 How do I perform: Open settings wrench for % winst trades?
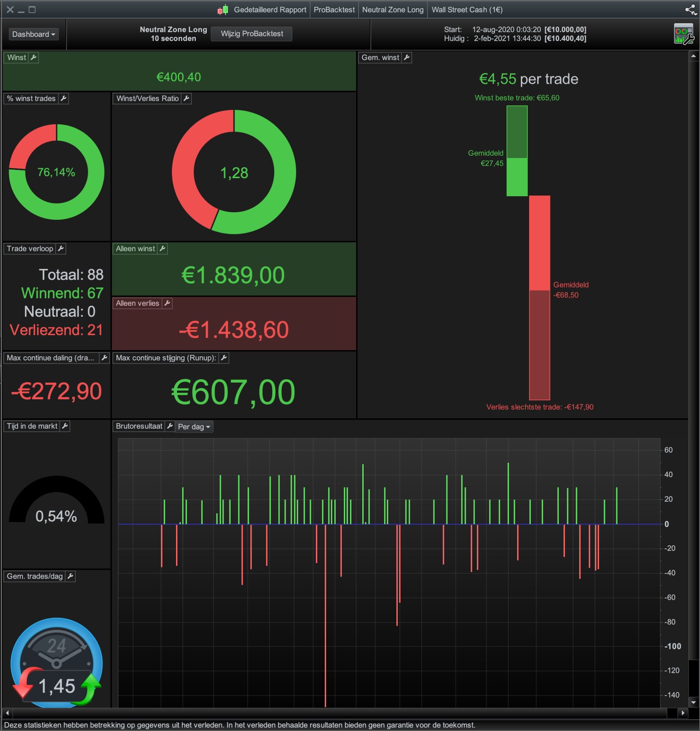tap(63, 98)
